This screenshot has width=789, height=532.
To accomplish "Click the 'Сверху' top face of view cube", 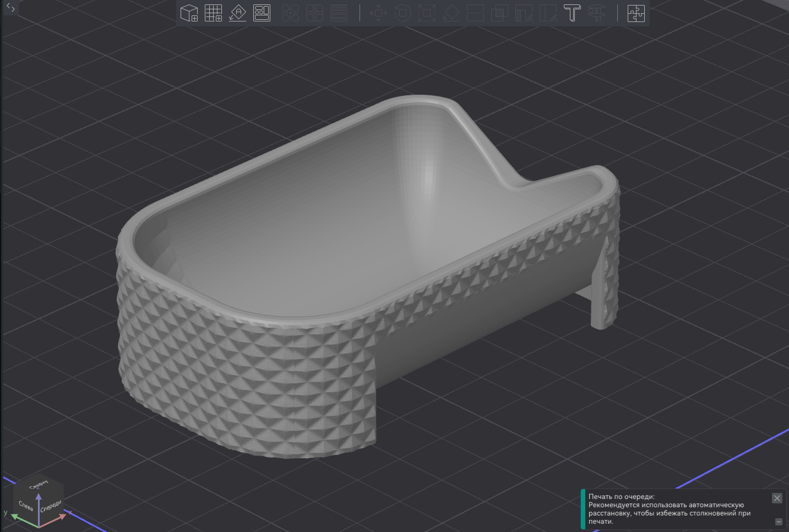I will (x=39, y=484).
